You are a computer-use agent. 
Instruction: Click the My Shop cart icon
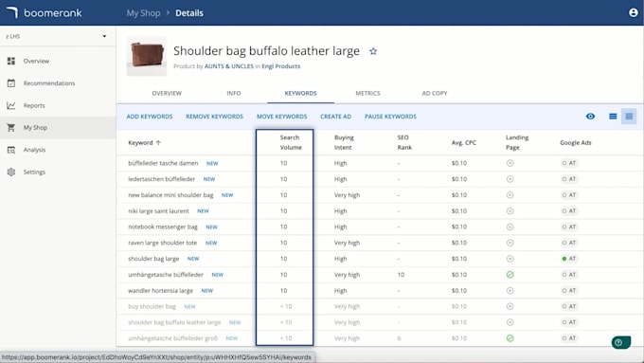point(11,127)
